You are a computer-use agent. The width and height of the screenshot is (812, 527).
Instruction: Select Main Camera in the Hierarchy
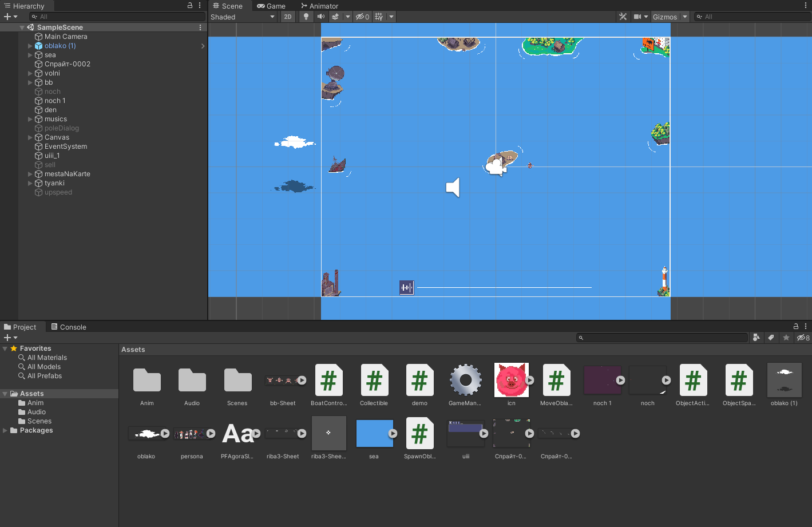coord(66,37)
